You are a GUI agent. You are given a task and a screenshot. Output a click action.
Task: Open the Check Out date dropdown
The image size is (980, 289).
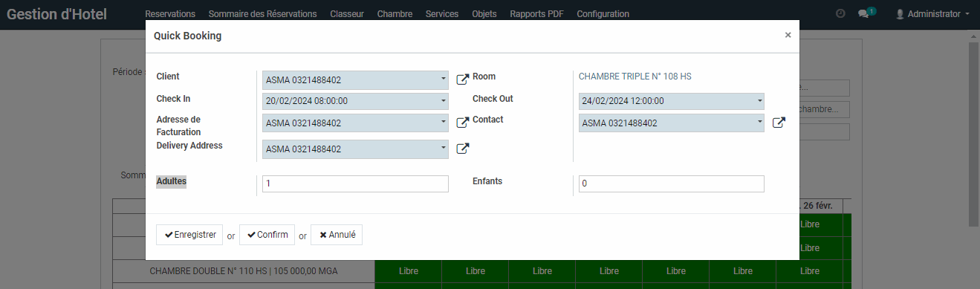759,101
